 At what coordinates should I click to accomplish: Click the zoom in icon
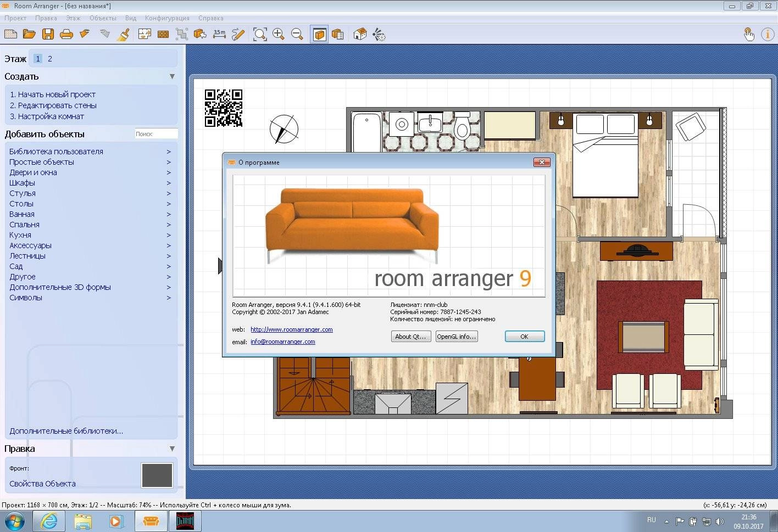(279, 34)
